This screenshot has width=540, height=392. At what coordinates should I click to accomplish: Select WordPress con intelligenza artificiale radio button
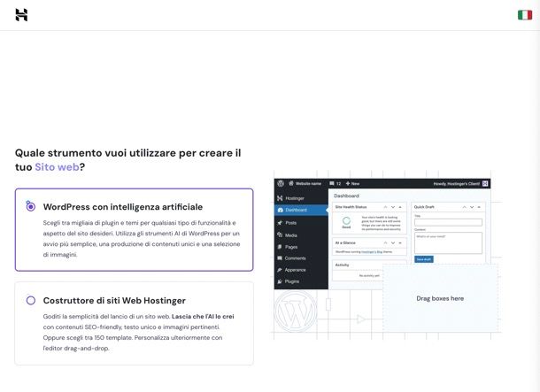point(31,206)
